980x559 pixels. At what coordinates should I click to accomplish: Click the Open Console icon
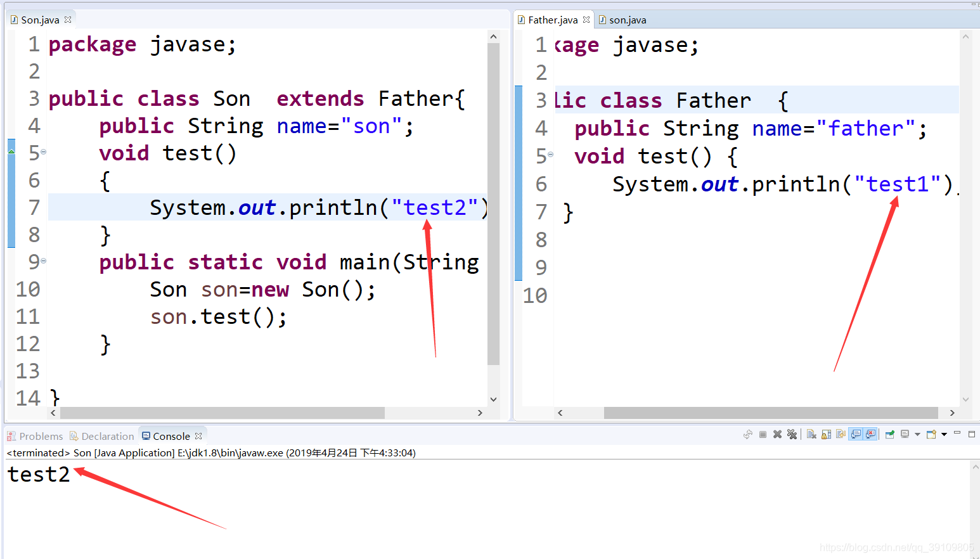coord(931,434)
